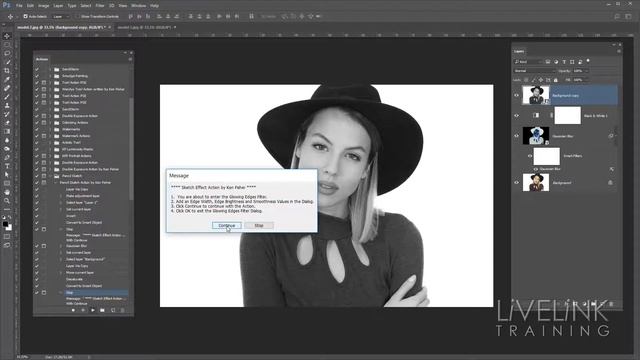Click the Stop recording icon in Actions panel
Image resolution: width=640 pixels, height=360 pixels.
pos(73,310)
